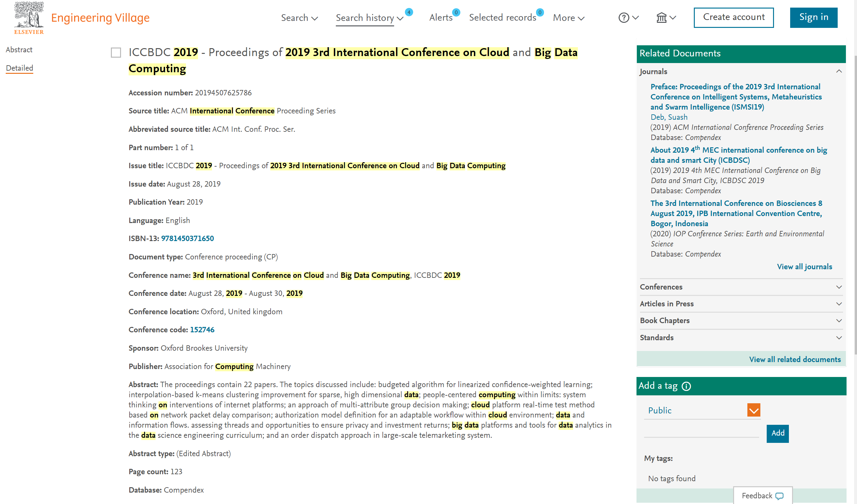Switch to the Abstract view
The image size is (857, 504).
coord(19,50)
